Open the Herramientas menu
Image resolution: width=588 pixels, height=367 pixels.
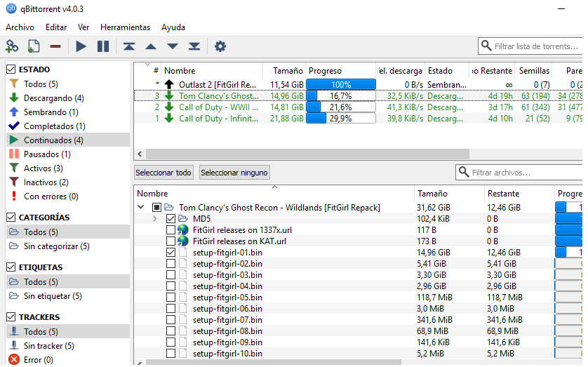coord(126,27)
